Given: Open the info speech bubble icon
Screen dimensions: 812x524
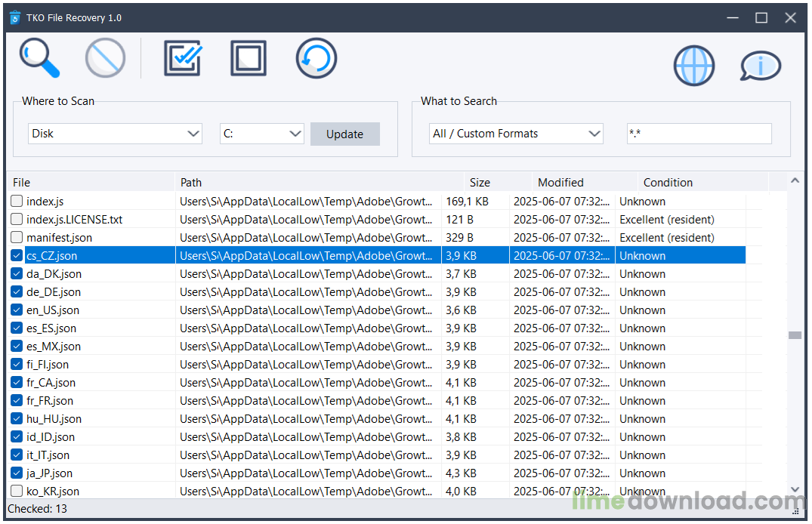Looking at the screenshot, I should tap(760, 66).
